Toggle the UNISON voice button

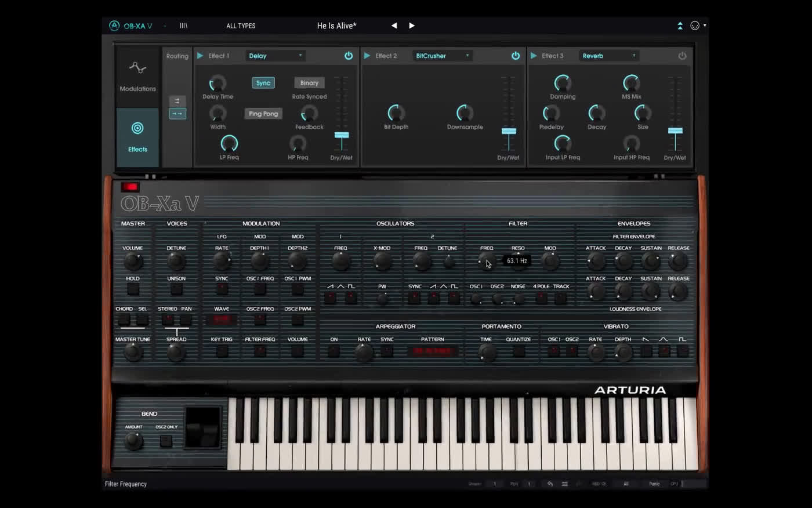click(176, 288)
